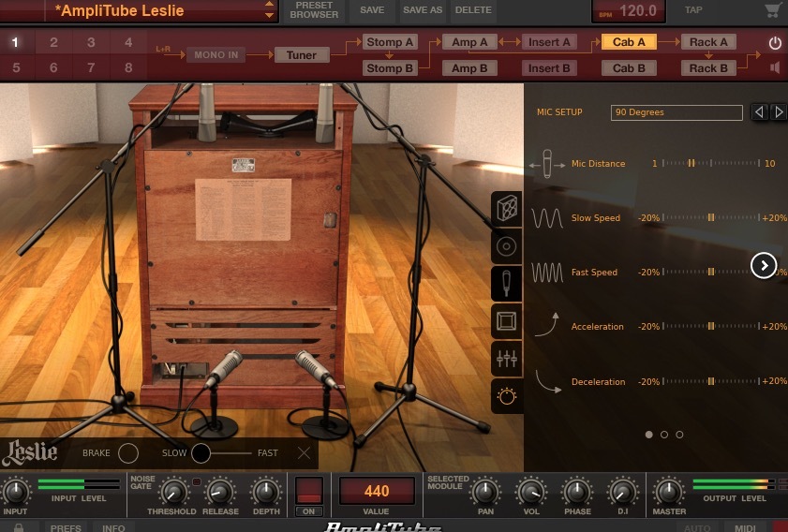Click the SAVE AS button
This screenshot has width=788, height=532.
pos(423,10)
